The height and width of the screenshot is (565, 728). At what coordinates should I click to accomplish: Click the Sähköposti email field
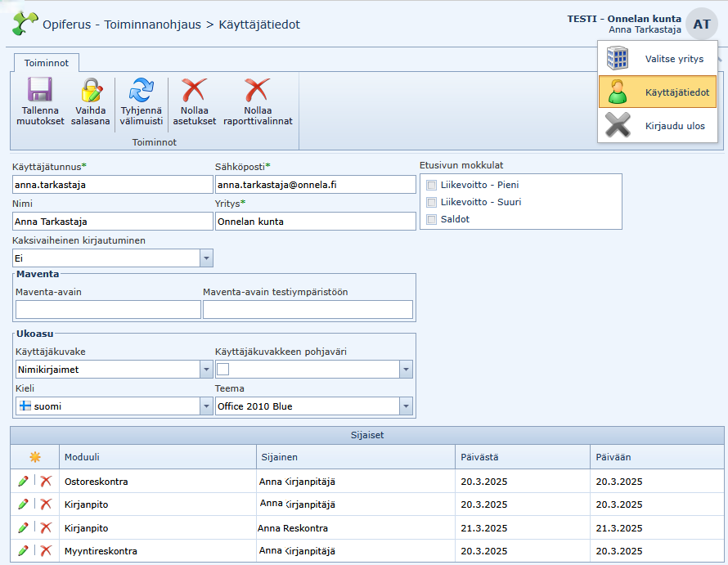[315, 184]
